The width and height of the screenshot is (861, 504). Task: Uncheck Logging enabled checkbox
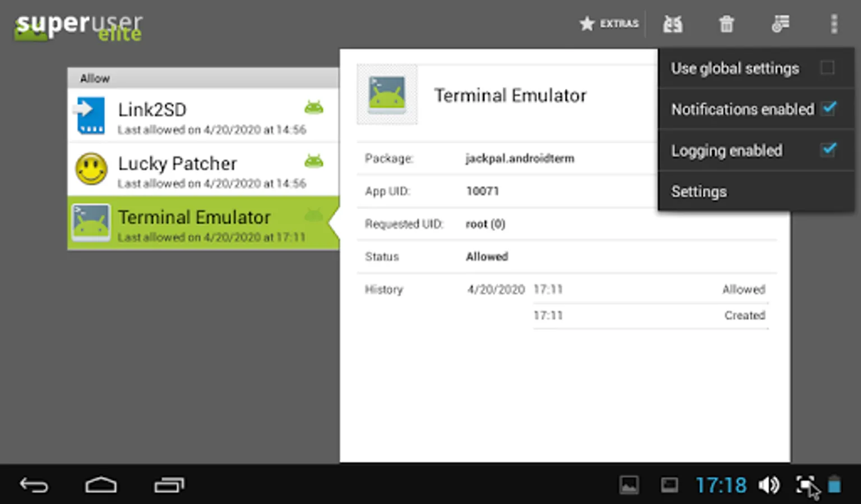[828, 150]
